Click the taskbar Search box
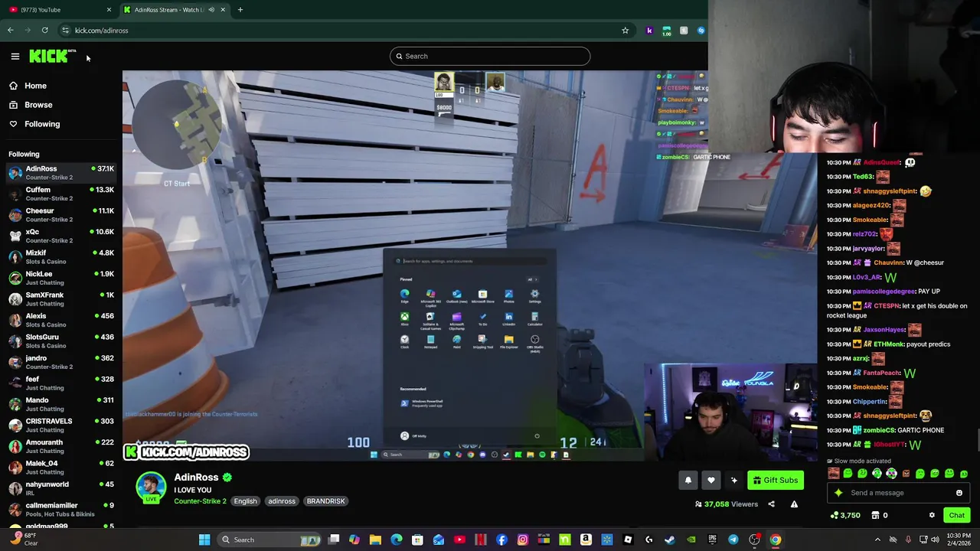Image resolution: width=980 pixels, height=551 pixels. tap(269, 540)
